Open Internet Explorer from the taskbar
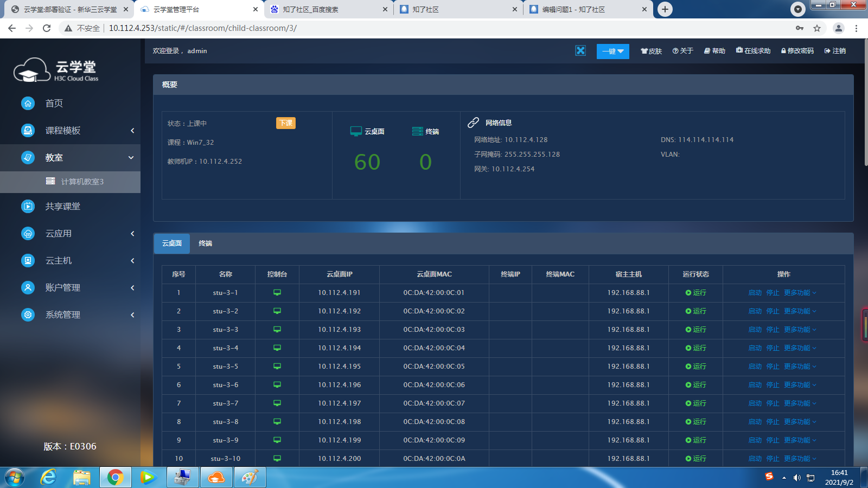The height and width of the screenshot is (488, 868). pos(49,477)
